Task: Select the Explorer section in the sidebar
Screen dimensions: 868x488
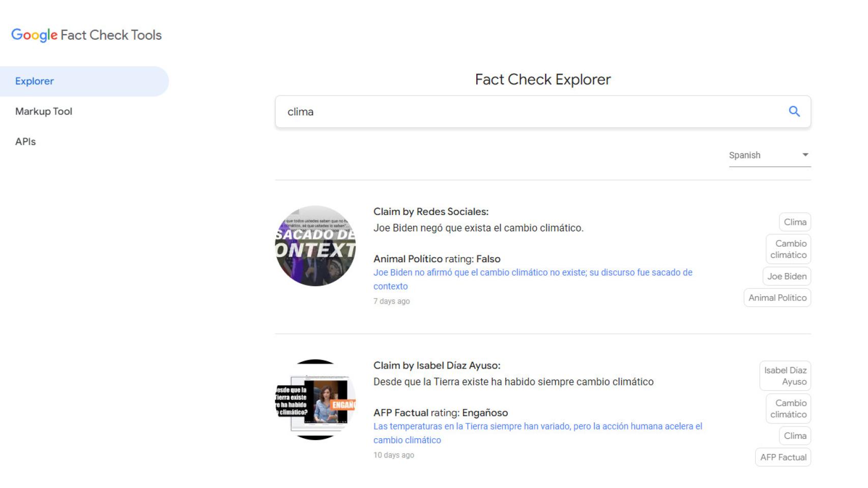Action: pos(34,81)
